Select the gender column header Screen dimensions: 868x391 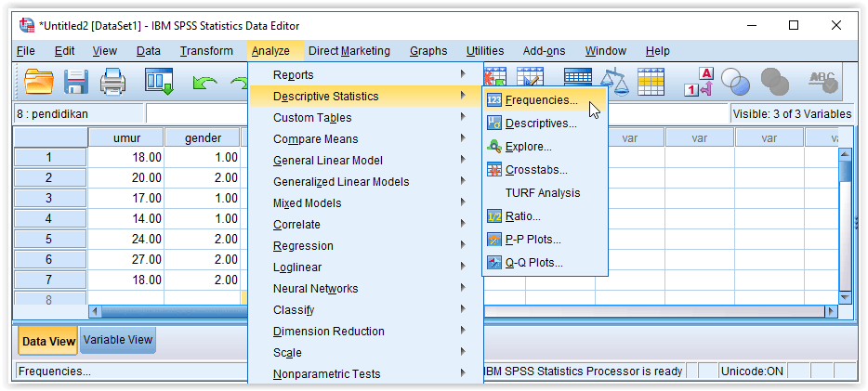tap(203, 137)
